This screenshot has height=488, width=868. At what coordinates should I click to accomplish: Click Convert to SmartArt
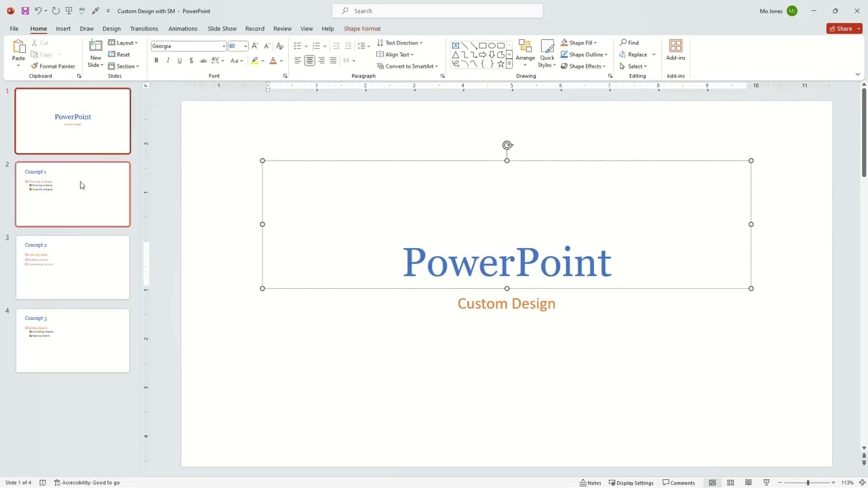408,66
